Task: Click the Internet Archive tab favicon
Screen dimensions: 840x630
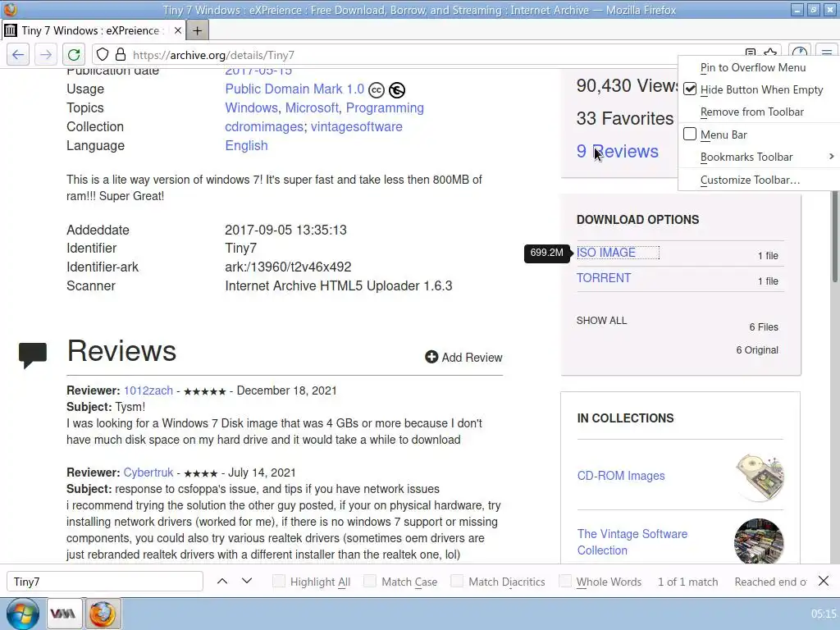Action: [x=10, y=30]
